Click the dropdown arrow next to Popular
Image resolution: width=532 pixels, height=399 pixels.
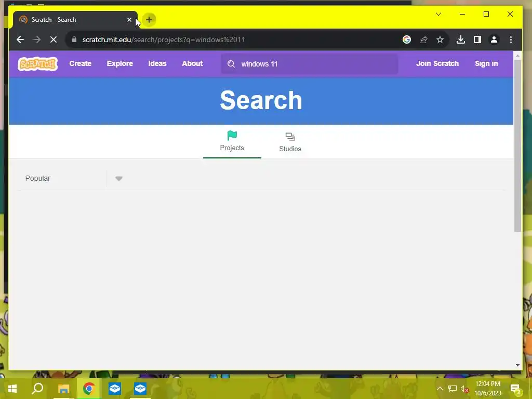tap(119, 179)
